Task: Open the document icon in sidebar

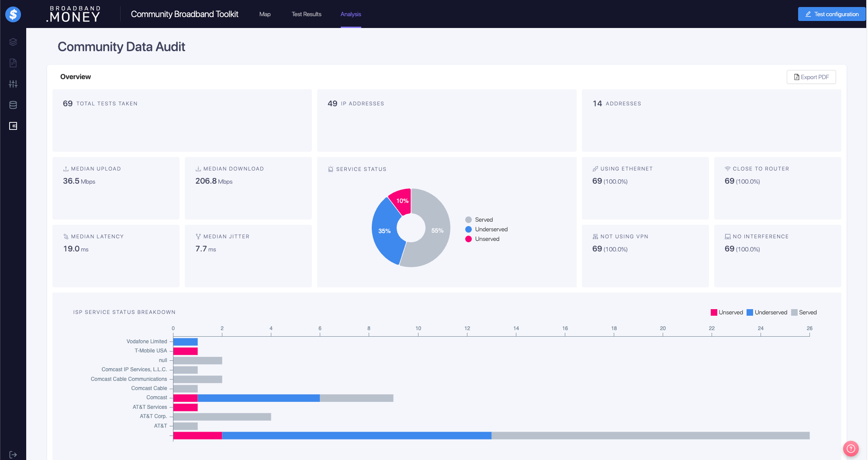Action: pyautogui.click(x=13, y=63)
